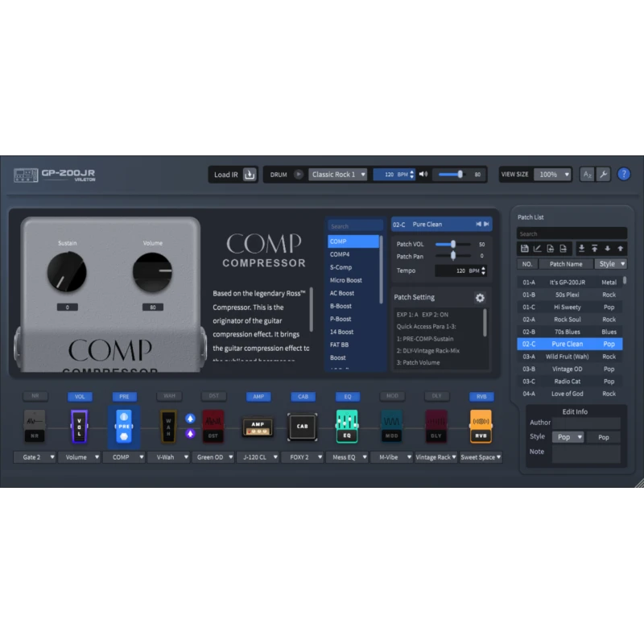Image resolution: width=644 pixels, height=644 pixels.
Task: Open the J-120 CL amp model dropdown
Action: pyautogui.click(x=258, y=457)
